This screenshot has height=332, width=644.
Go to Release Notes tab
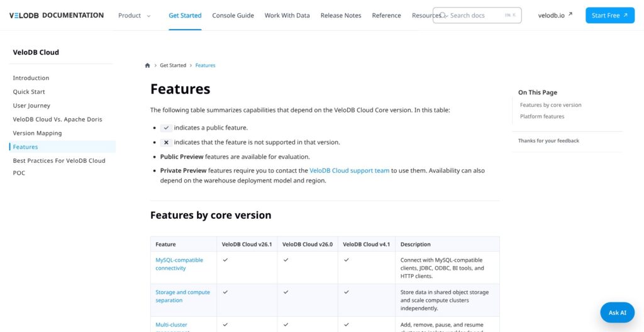341,15
